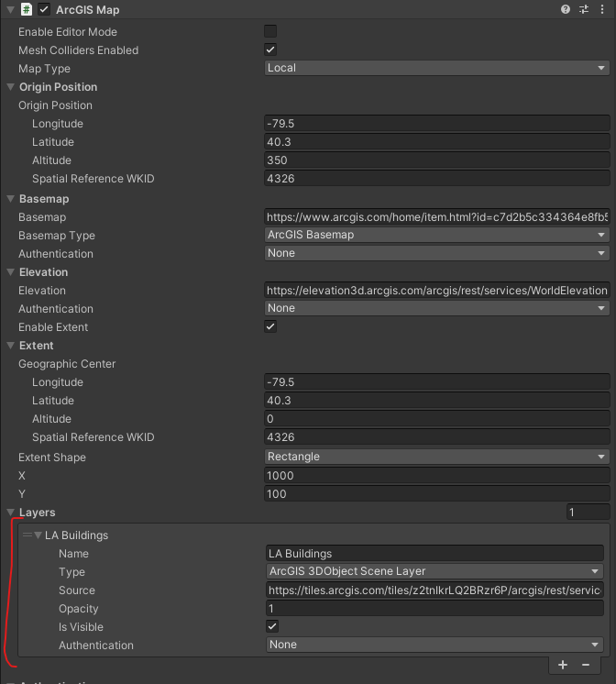Collapse the ArcGIS Map component foldout

(x=11, y=9)
